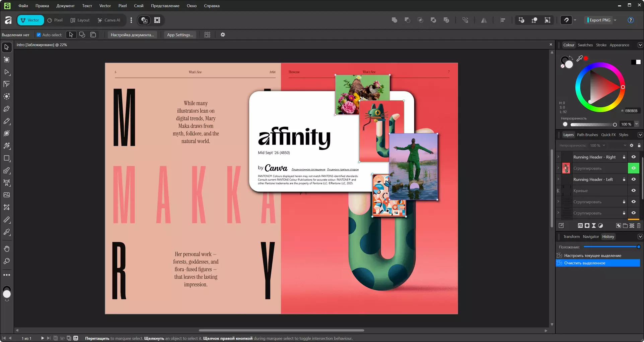The width and height of the screenshot is (644, 342).
Task: Open the colour opacity 100 % dropdown arrow
Action: click(x=637, y=124)
